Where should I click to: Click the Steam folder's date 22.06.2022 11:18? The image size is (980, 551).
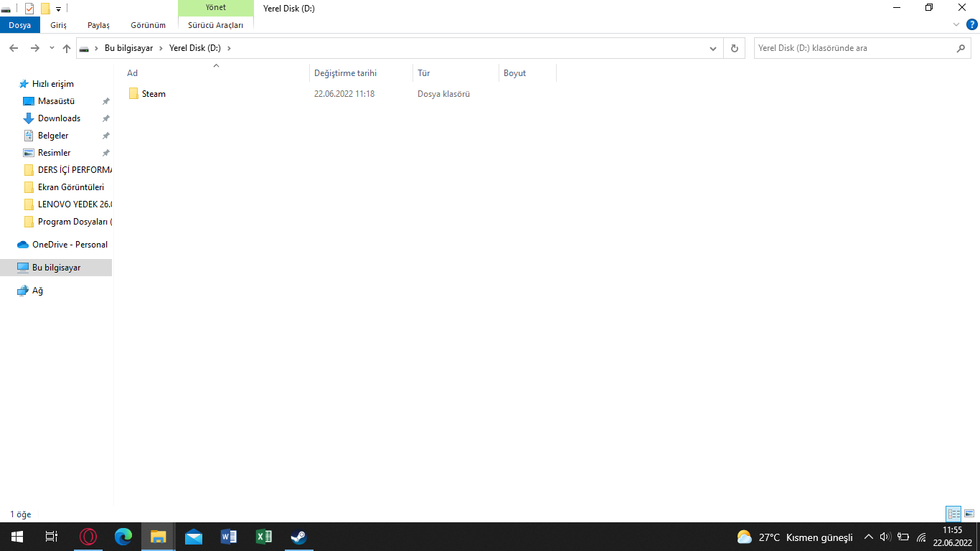[344, 94]
